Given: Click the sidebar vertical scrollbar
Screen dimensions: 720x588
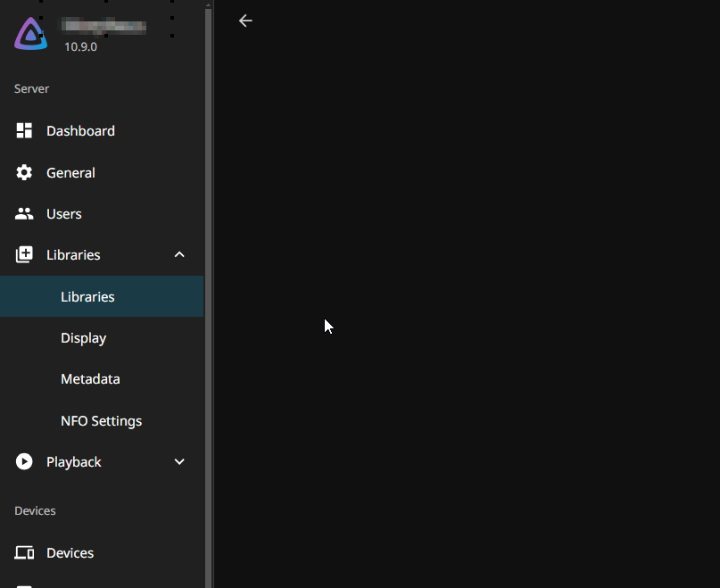Looking at the screenshot, I should (x=209, y=294).
